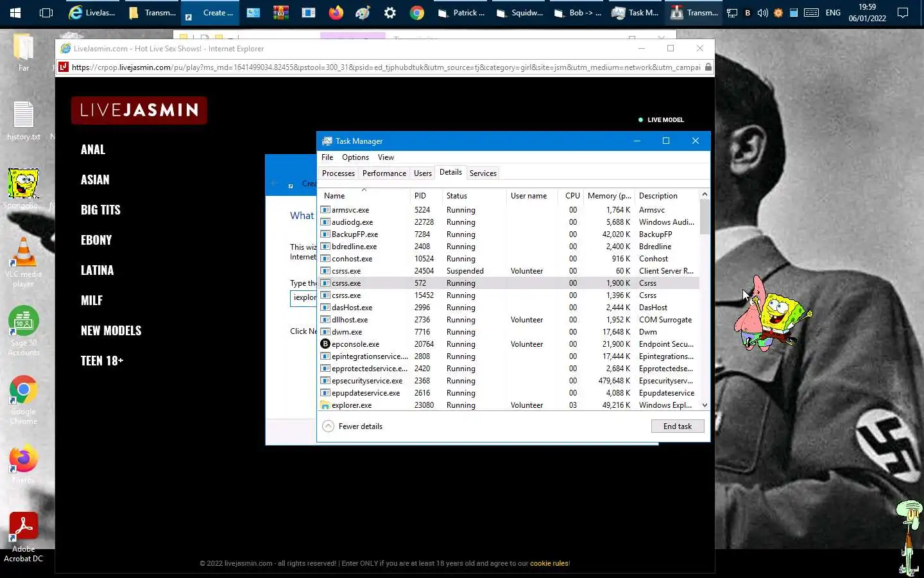924x578 pixels.
Task: Sort by the Name column header
Action: point(364,195)
